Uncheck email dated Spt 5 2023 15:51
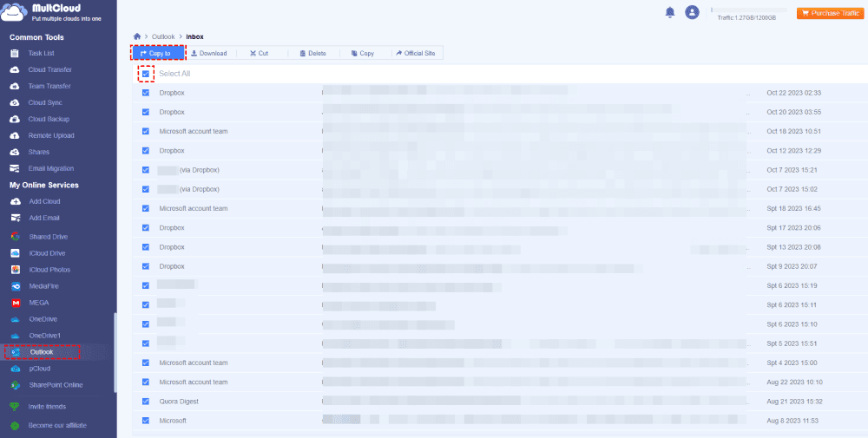868x438 pixels. pos(146,343)
